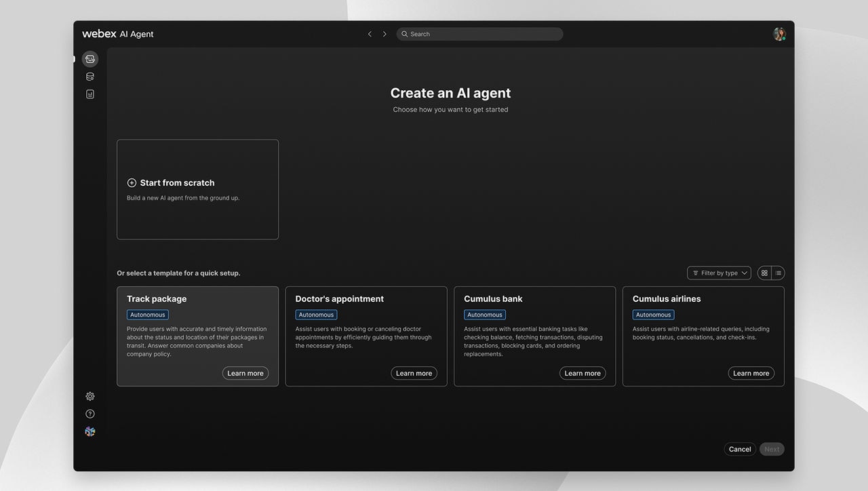
Task: Open Filter by type dropdown
Action: coord(719,273)
